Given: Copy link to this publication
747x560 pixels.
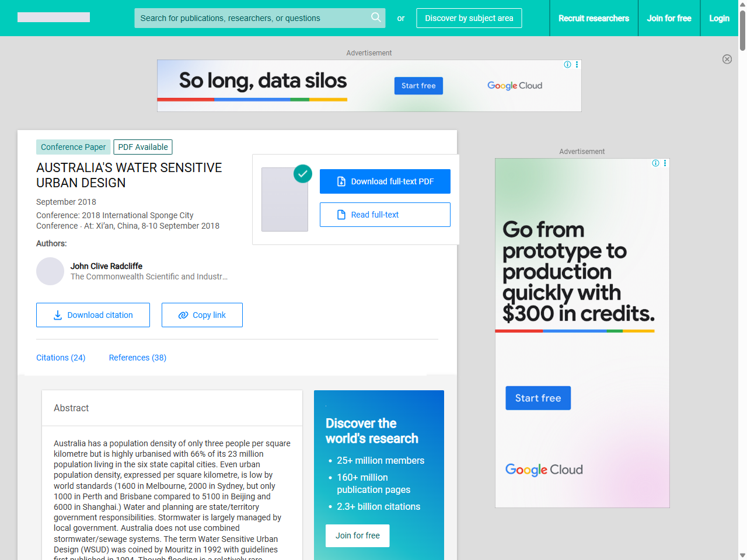Looking at the screenshot, I should [202, 315].
